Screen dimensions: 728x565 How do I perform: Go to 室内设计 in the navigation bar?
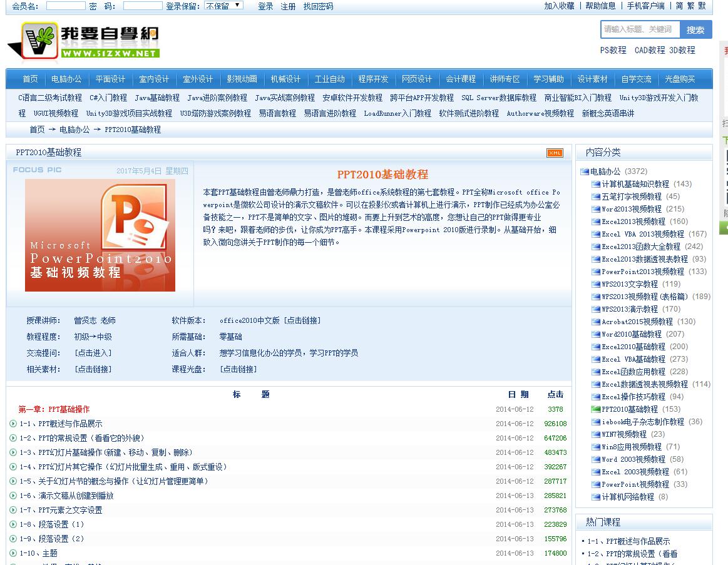(154, 79)
